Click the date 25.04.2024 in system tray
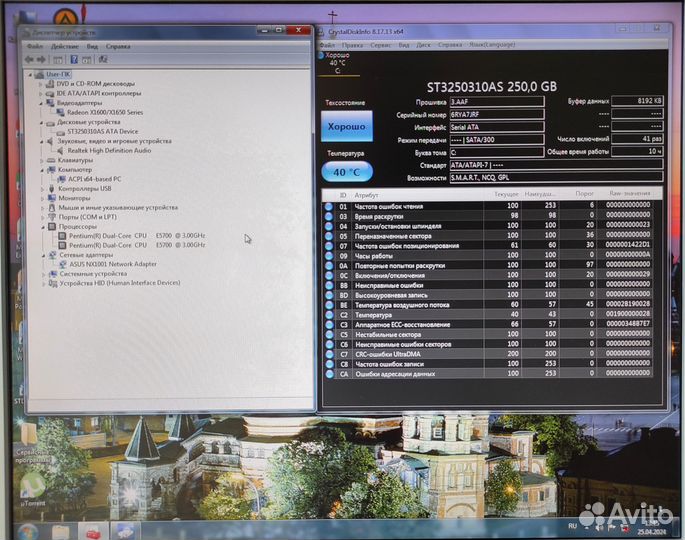This screenshot has height=540, width=685. coord(650,532)
